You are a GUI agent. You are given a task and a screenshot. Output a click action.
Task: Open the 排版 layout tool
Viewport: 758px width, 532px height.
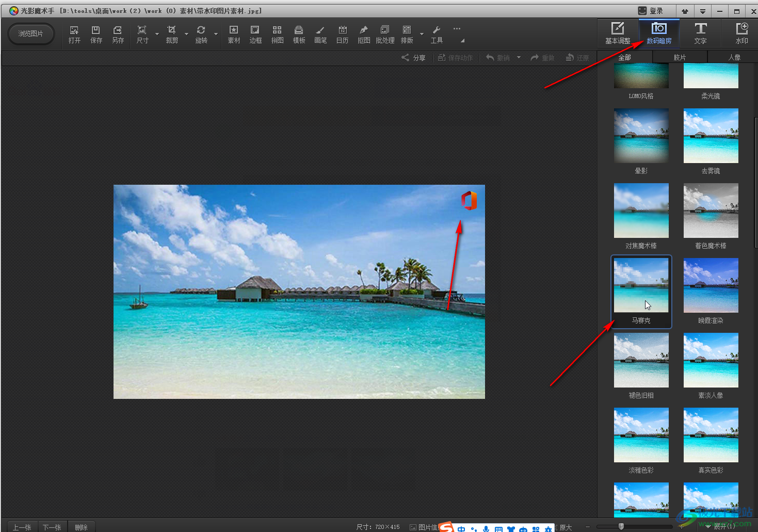(407, 34)
